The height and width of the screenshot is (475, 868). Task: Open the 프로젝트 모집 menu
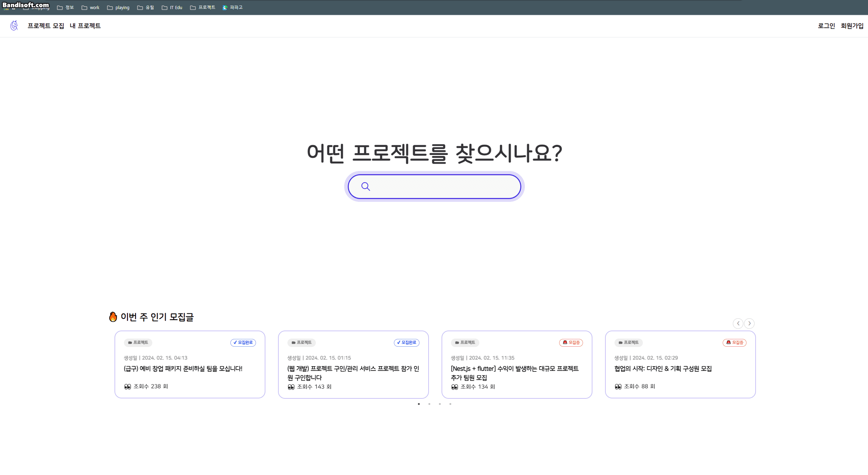click(x=46, y=26)
